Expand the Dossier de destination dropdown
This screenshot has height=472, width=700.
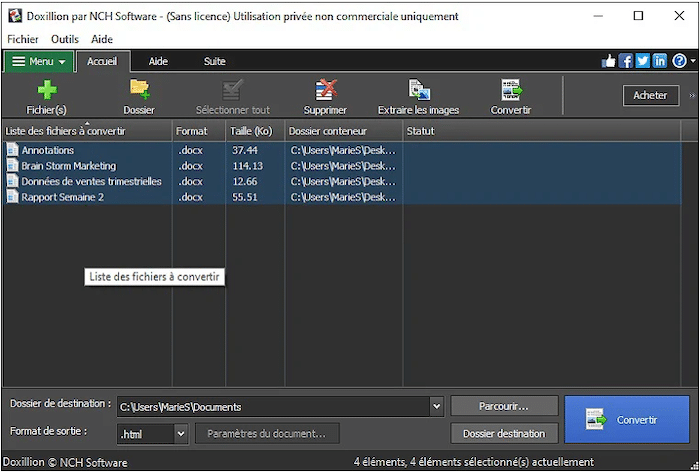[x=436, y=406]
